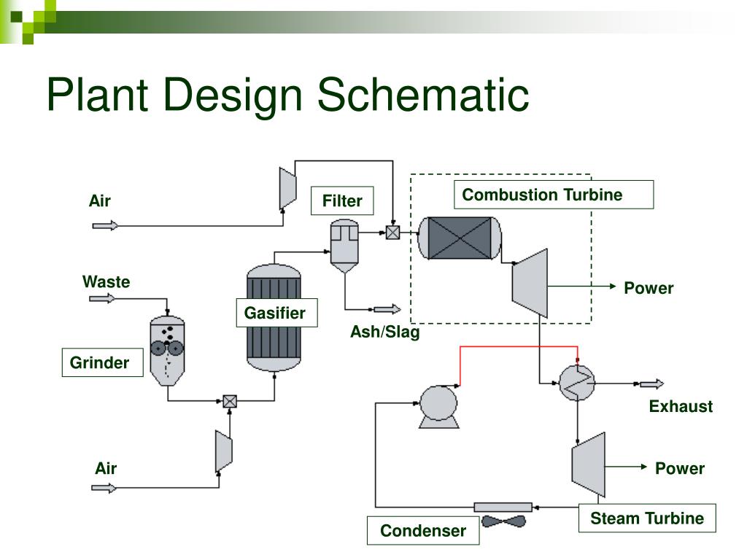Click the Condenser label box
Screen dimensions: 747x560
pyautogui.click(x=423, y=531)
